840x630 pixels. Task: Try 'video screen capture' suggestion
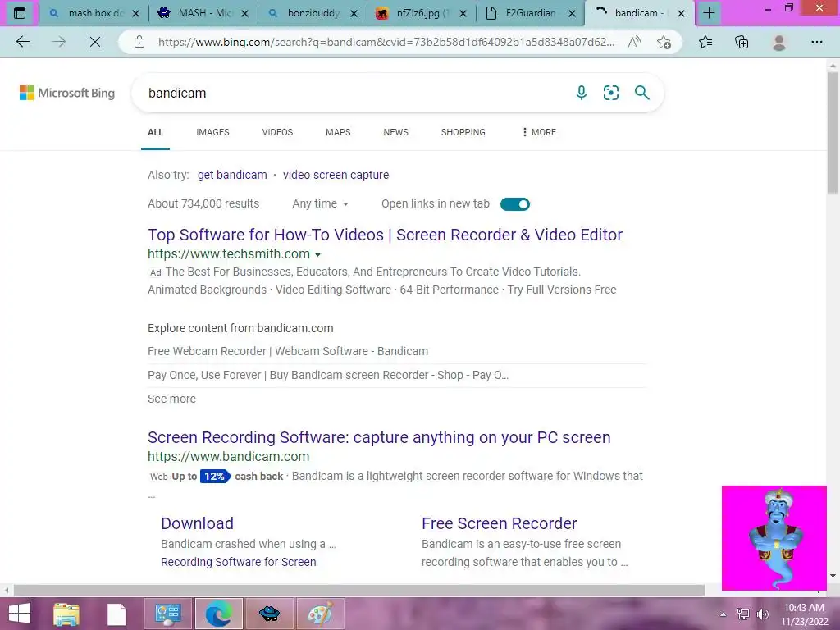point(336,175)
